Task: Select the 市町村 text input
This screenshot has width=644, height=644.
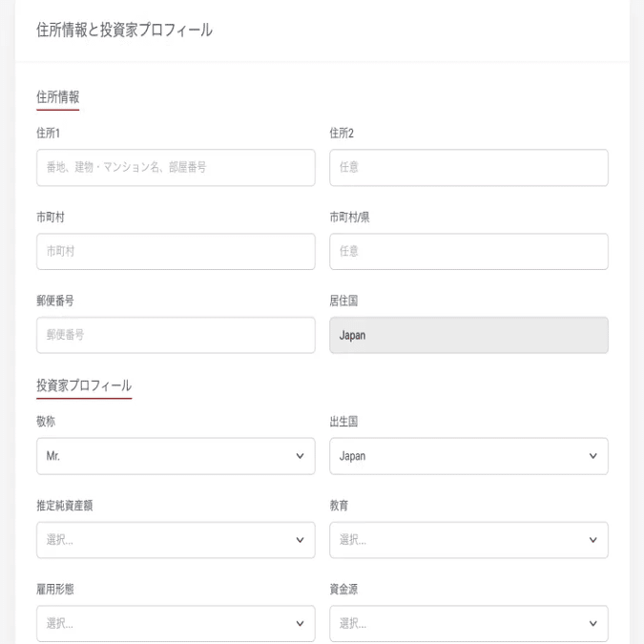Action: coord(176,251)
